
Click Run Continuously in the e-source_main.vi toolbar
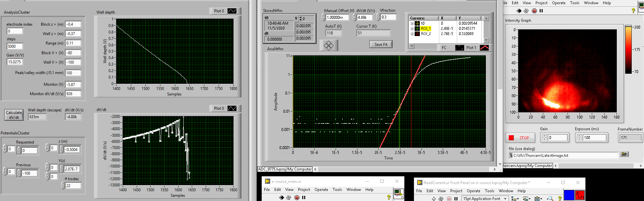pyautogui.click(x=289, y=197)
